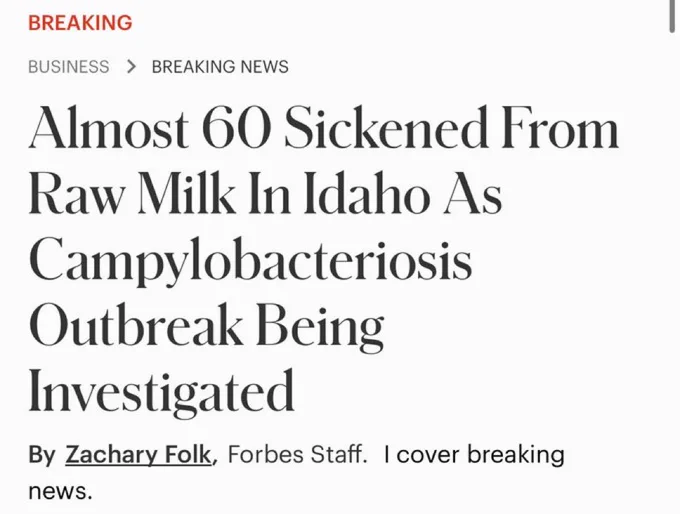Open the BREAKING NEWS breadcrumb
The height and width of the screenshot is (514, 680).
220,67
